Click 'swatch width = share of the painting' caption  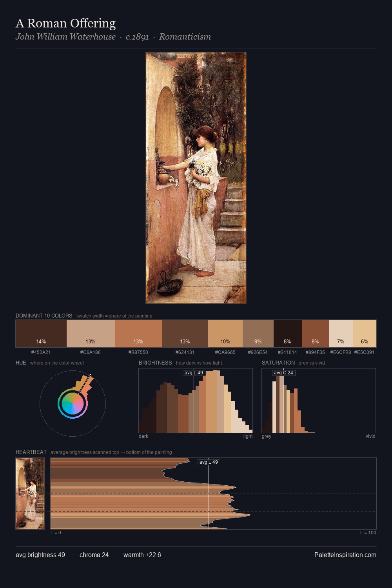pyautogui.click(x=114, y=316)
